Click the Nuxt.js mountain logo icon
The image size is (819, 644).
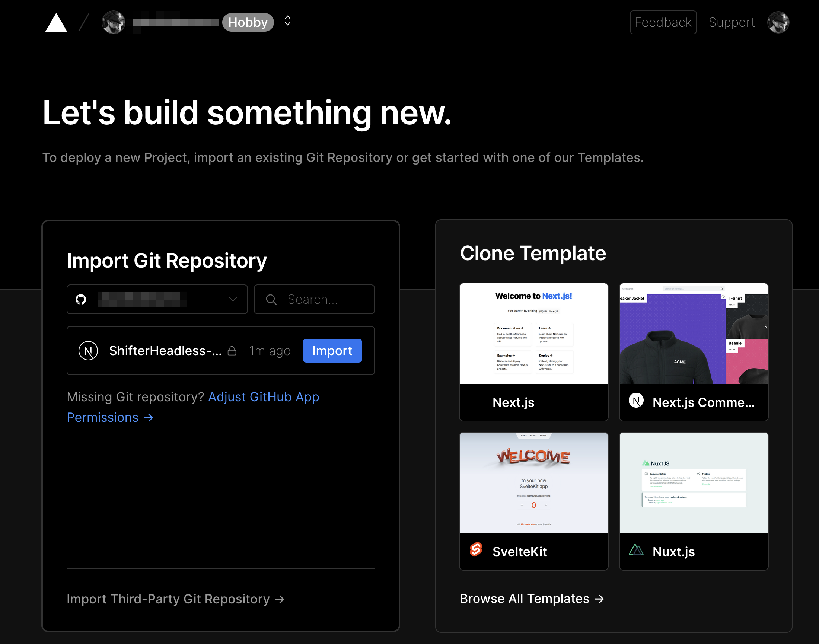(636, 550)
